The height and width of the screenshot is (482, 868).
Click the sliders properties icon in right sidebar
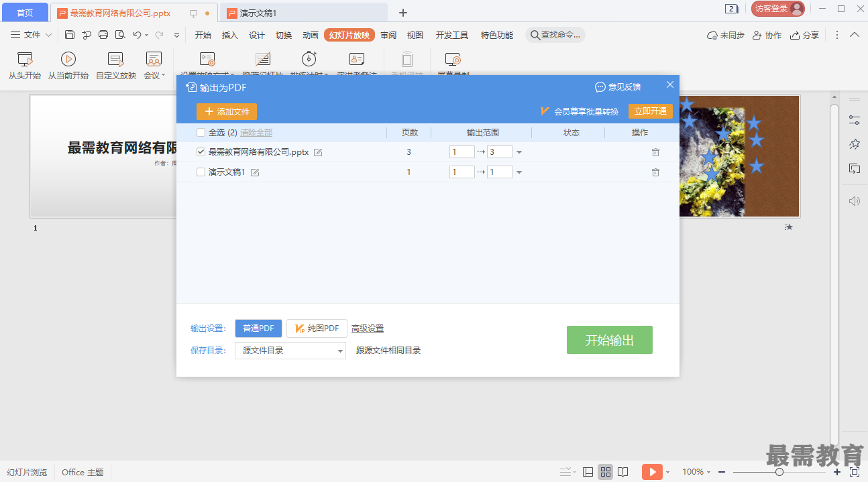pyautogui.click(x=854, y=120)
